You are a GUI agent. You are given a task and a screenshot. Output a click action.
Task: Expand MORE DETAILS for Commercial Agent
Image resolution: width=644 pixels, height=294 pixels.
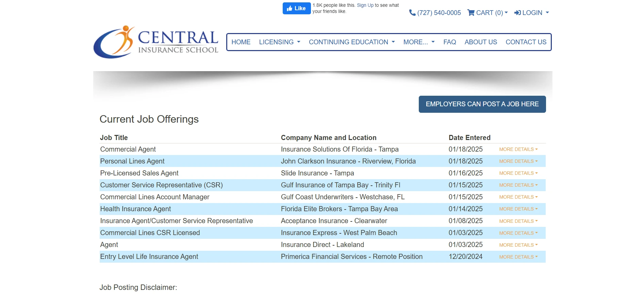(518, 149)
